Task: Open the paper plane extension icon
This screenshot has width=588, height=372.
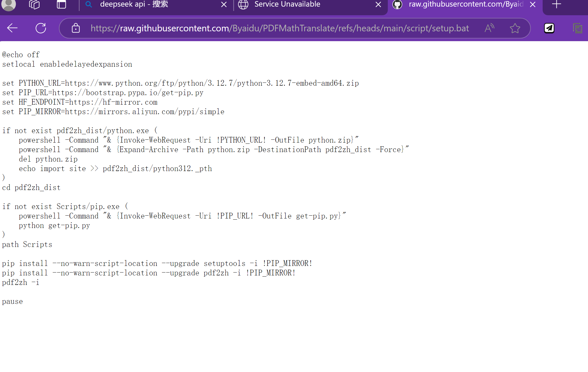Action: 549,28
